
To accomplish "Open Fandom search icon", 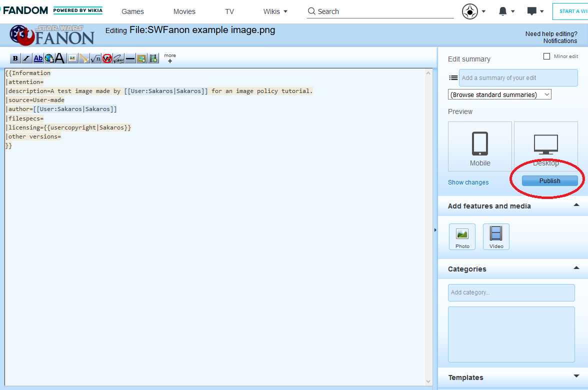I will pyautogui.click(x=311, y=11).
